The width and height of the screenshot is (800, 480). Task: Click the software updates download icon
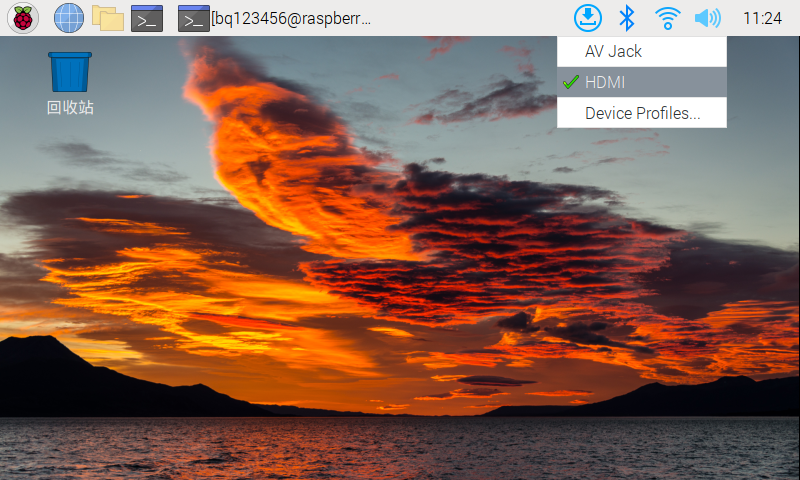[x=589, y=18]
